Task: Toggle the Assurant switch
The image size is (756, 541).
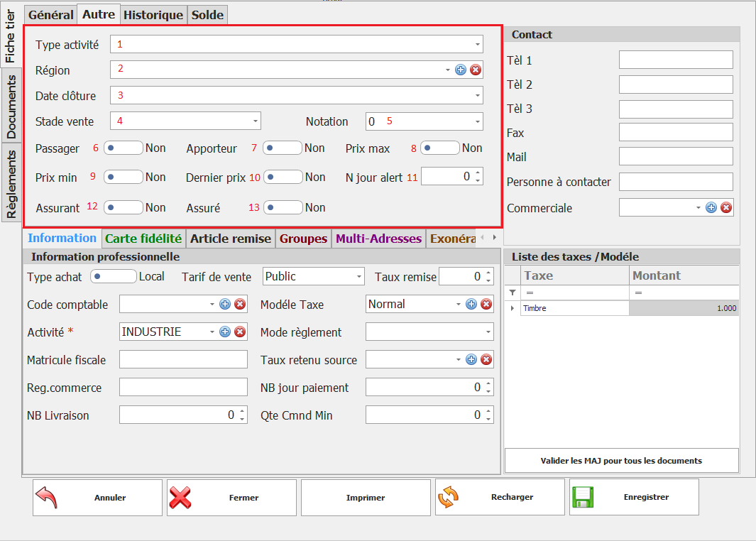Action: click(124, 207)
